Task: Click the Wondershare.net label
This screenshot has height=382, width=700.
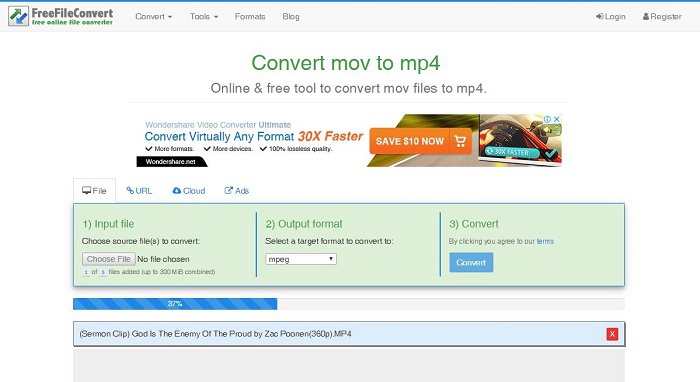Action: point(171,162)
